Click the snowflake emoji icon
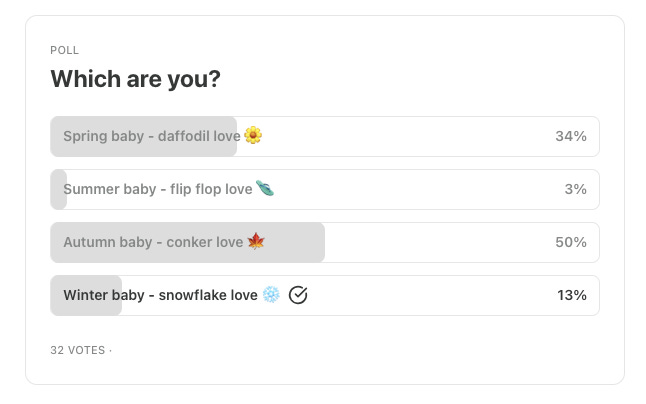 [271, 294]
